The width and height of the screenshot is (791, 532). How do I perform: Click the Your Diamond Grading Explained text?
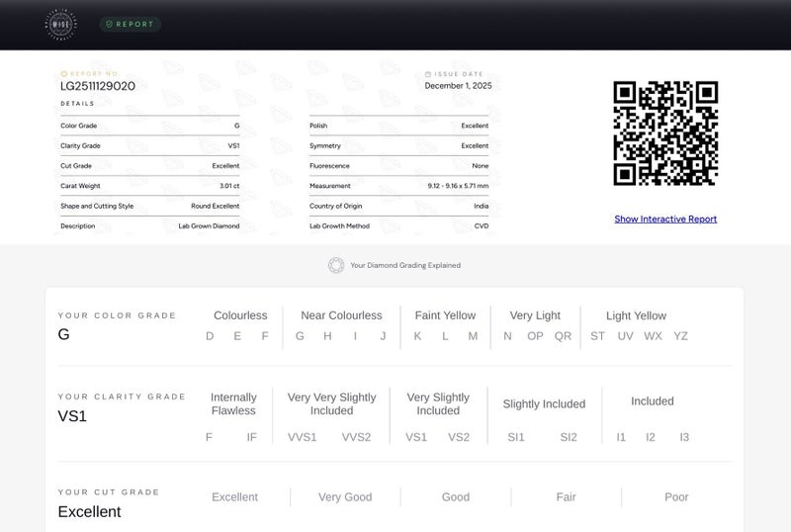[405, 265]
